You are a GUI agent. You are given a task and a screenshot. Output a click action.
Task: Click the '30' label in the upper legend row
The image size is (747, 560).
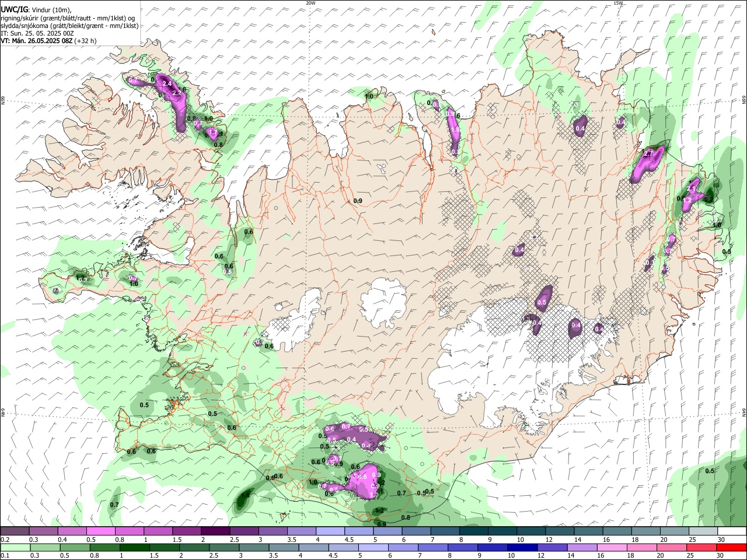pyautogui.click(x=721, y=540)
